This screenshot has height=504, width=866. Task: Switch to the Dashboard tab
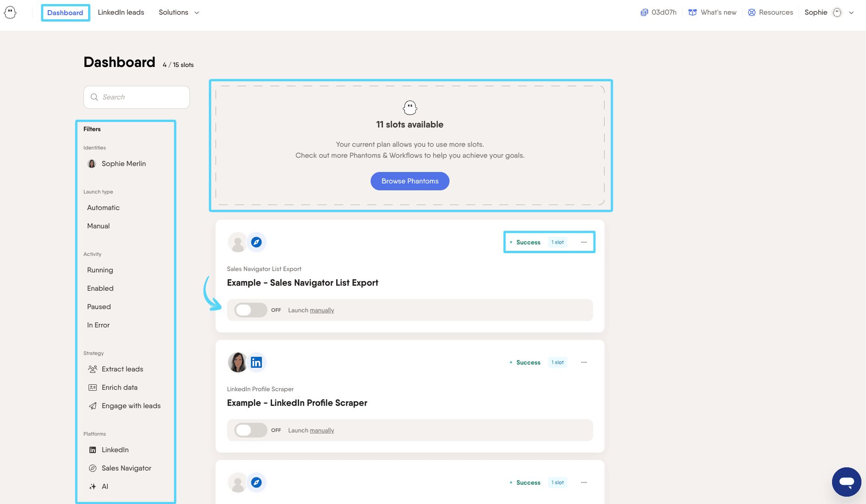point(65,12)
